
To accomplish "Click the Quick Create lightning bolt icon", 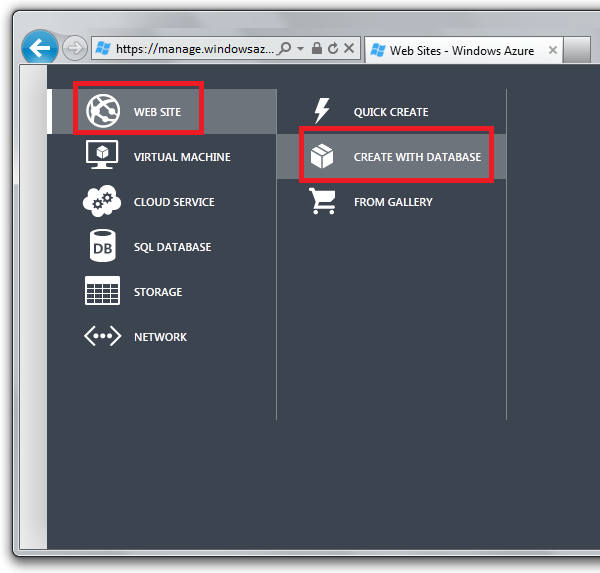I will click(322, 111).
